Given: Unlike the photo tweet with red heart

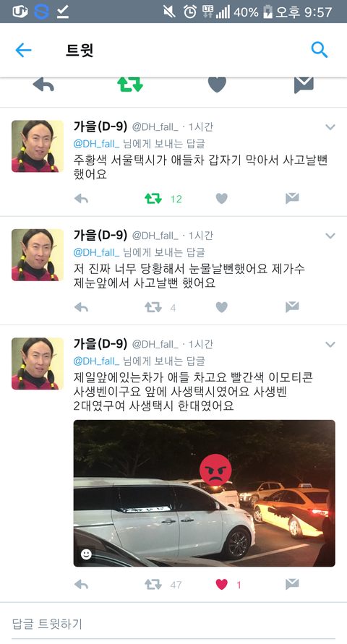Looking at the screenshot, I should [x=222, y=585].
